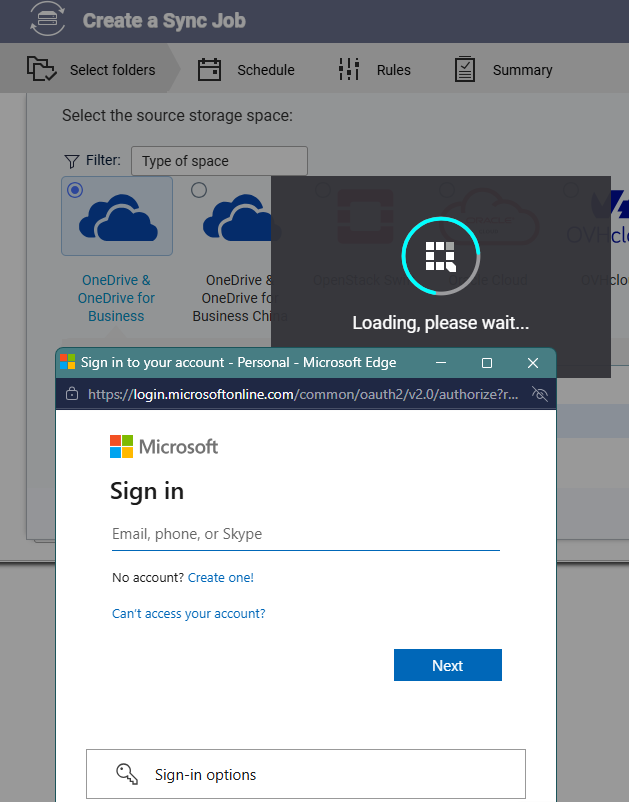Click the sync job logo icon
The image size is (629, 802).
[x=48, y=19]
